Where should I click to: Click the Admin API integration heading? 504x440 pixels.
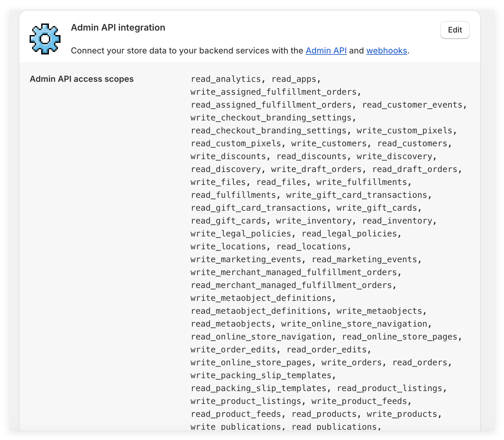118,28
